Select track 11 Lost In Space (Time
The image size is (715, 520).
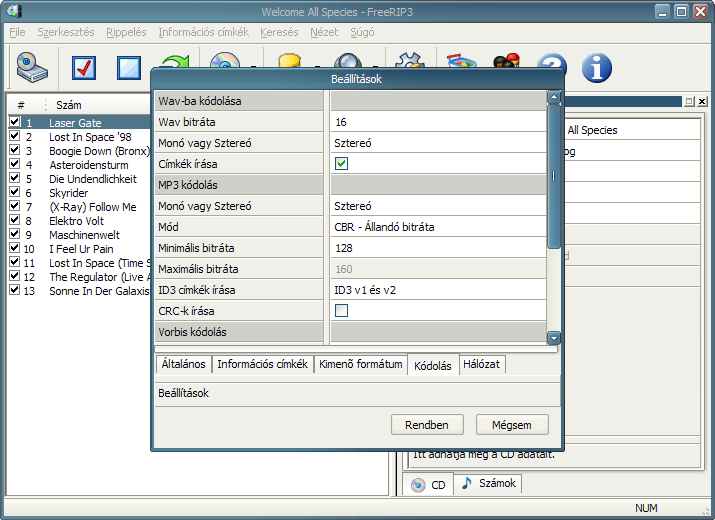coord(99,263)
